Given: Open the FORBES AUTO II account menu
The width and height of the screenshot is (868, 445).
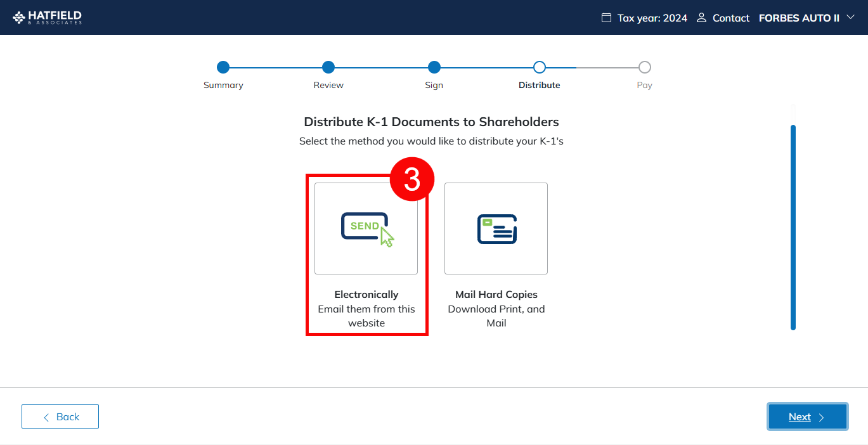Looking at the screenshot, I should click(x=799, y=18).
